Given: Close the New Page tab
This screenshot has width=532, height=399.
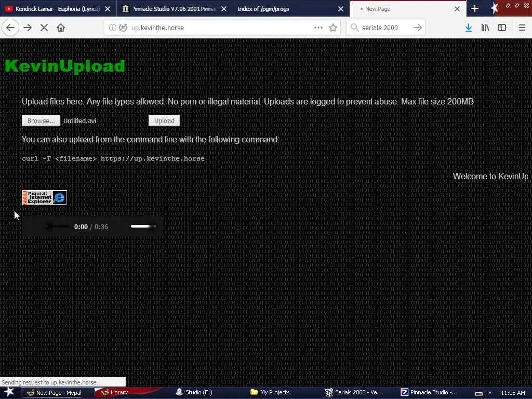Looking at the screenshot, I should click(x=457, y=9).
